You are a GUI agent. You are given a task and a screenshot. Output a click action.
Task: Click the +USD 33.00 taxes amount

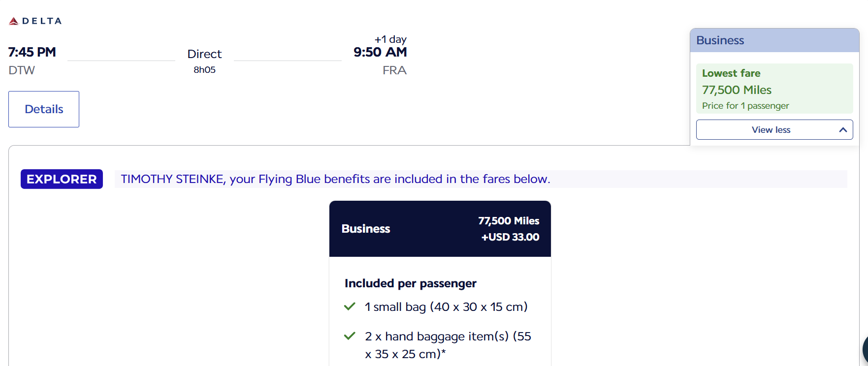click(510, 237)
